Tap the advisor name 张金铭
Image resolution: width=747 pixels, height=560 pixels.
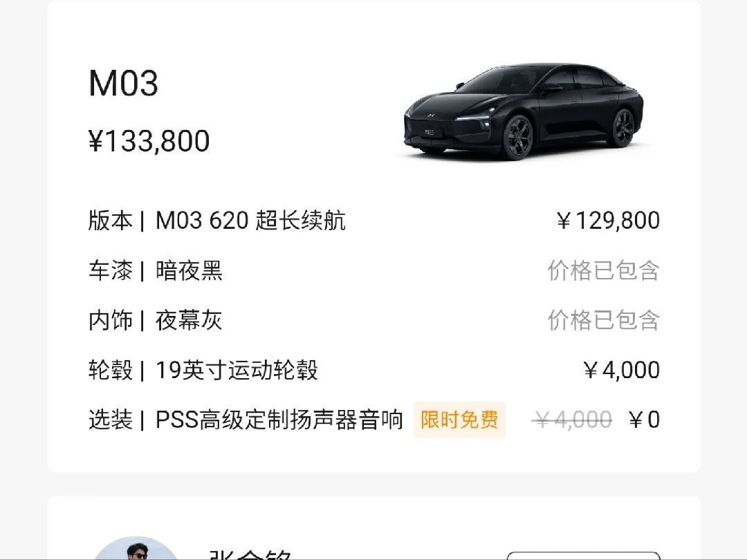[250, 554]
